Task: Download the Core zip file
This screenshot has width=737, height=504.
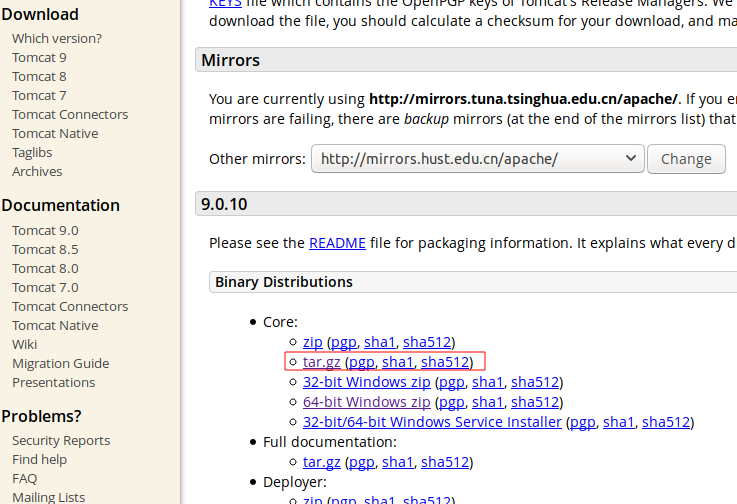Action: point(312,342)
